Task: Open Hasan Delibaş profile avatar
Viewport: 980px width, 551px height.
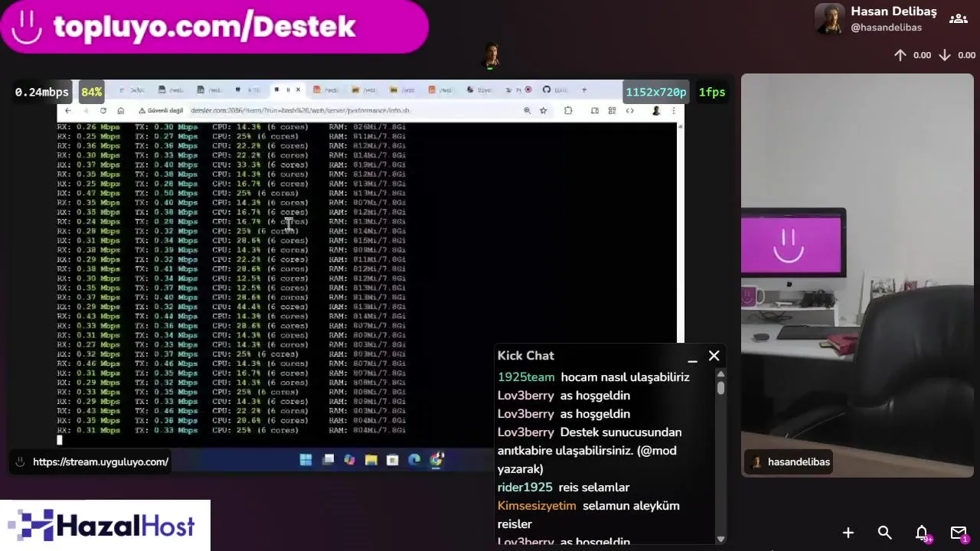Action: pos(829,19)
